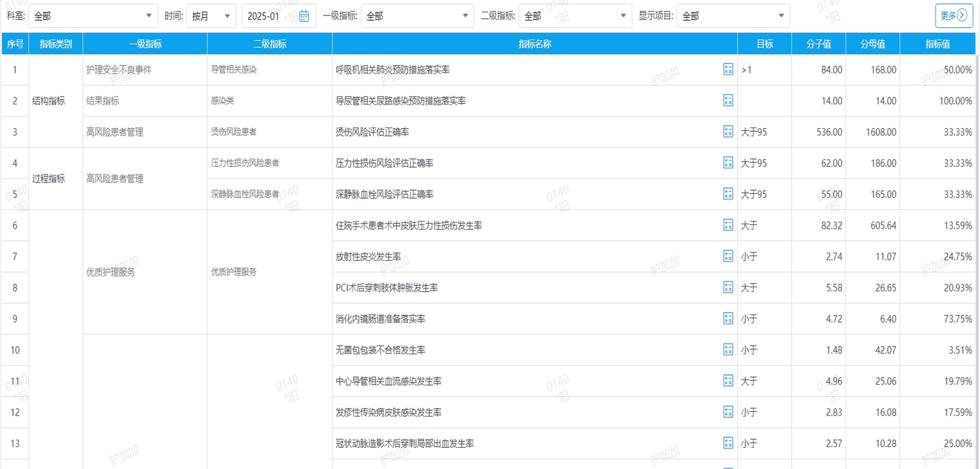Open the 二级指标 filter dropdown
Screen dimensions: 980x469
pyautogui.click(x=575, y=16)
